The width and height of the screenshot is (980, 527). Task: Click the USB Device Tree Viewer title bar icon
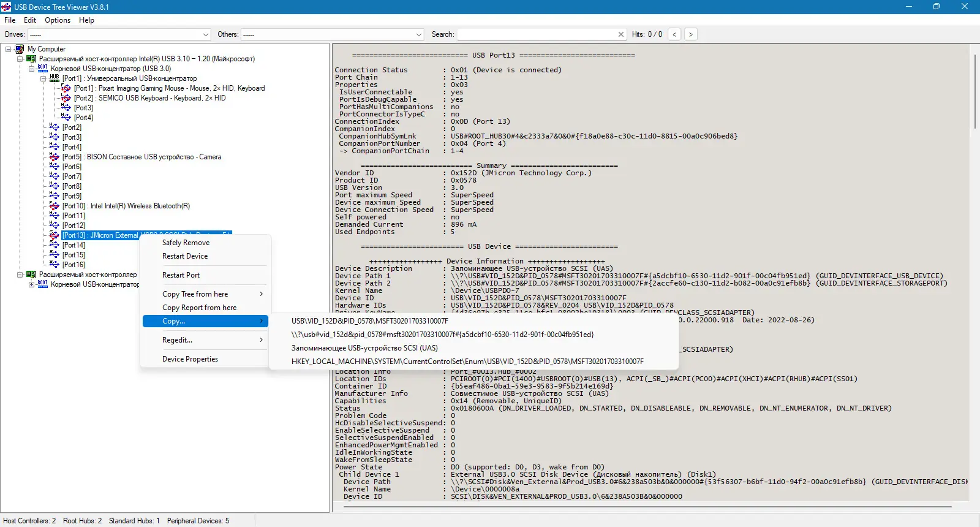coord(6,7)
